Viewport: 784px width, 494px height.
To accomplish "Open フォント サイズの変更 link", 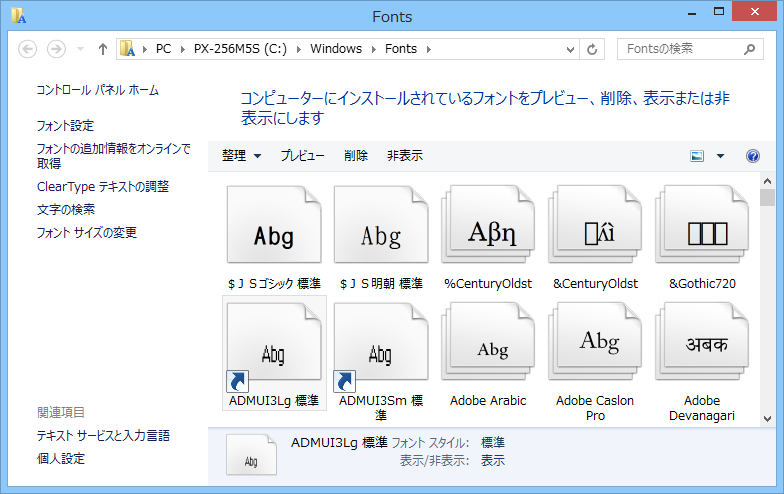I will (86, 232).
